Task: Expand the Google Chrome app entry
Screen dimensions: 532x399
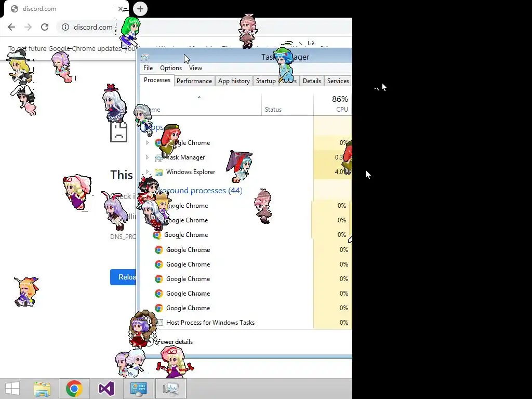Action: [147, 143]
